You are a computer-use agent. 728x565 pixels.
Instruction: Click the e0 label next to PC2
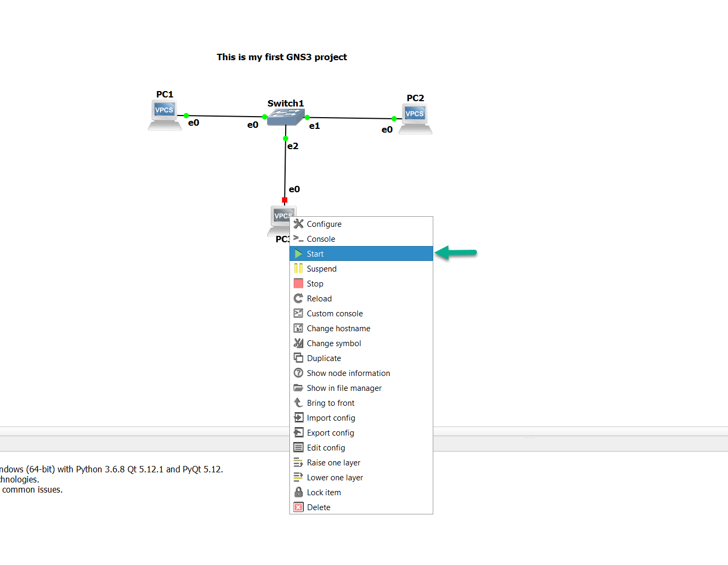click(387, 129)
